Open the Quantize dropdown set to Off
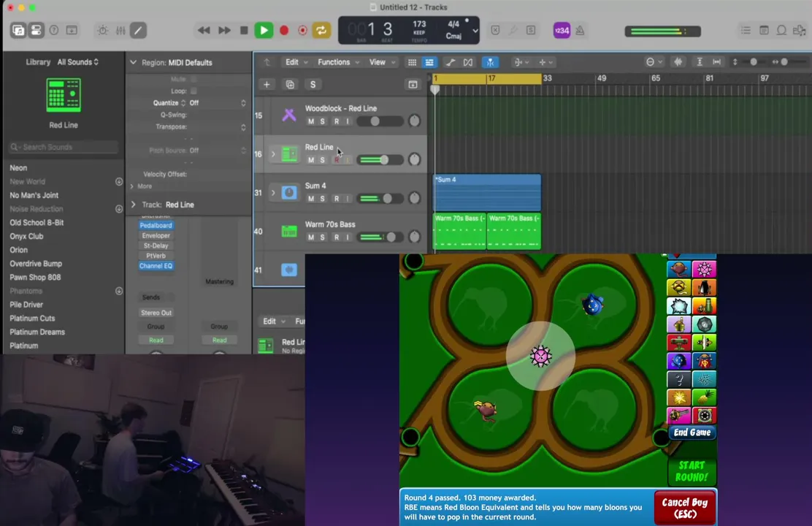Viewport: 812px width, 526px height. 217,103
